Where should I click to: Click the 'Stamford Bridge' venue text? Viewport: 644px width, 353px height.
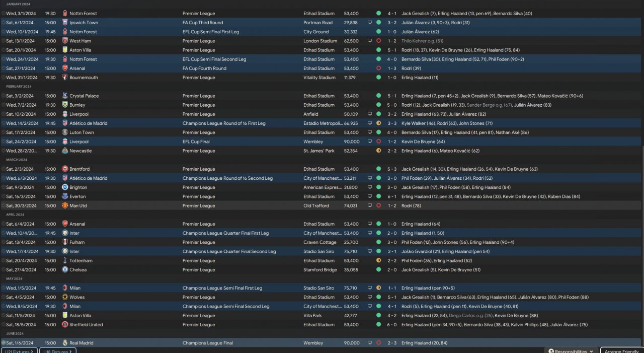coord(320,269)
